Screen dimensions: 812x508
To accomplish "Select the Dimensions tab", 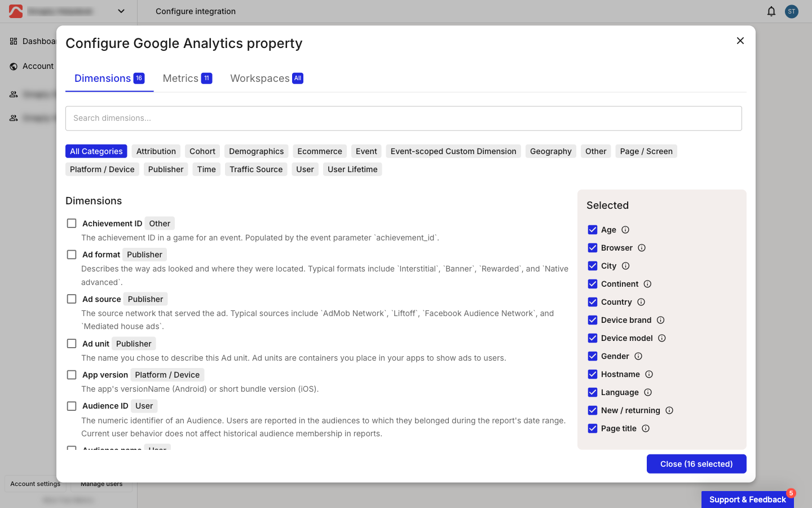I will tap(109, 78).
